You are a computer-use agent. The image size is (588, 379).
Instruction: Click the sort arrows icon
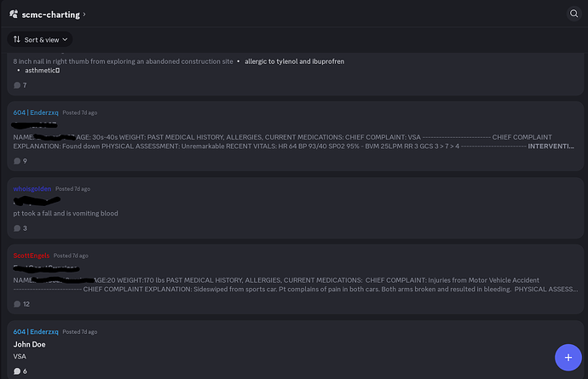click(x=17, y=39)
